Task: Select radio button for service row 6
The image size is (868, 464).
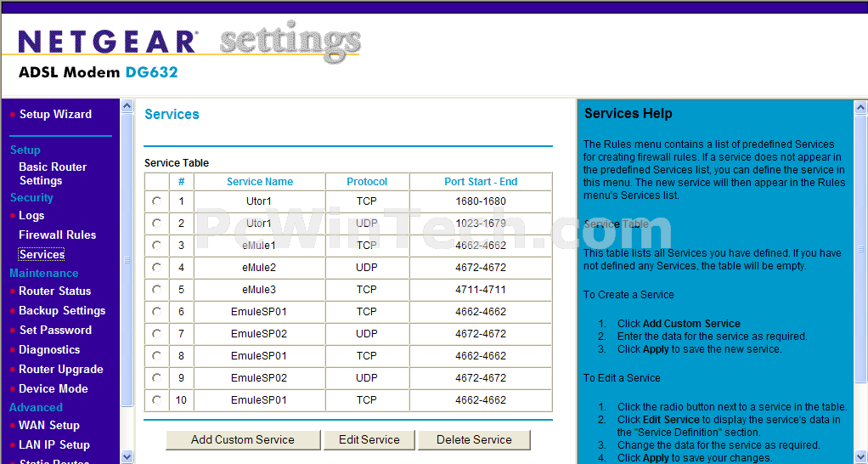Action: click(x=156, y=312)
